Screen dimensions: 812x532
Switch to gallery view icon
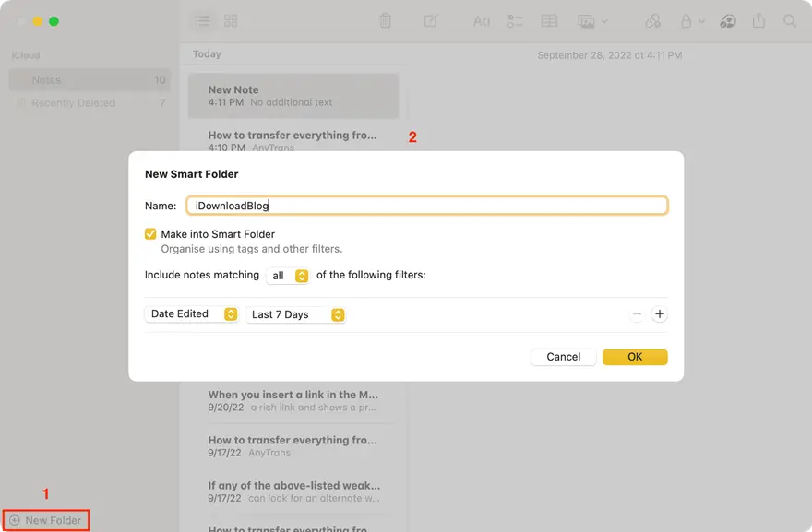pyautogui.click(x=231, y=20)
